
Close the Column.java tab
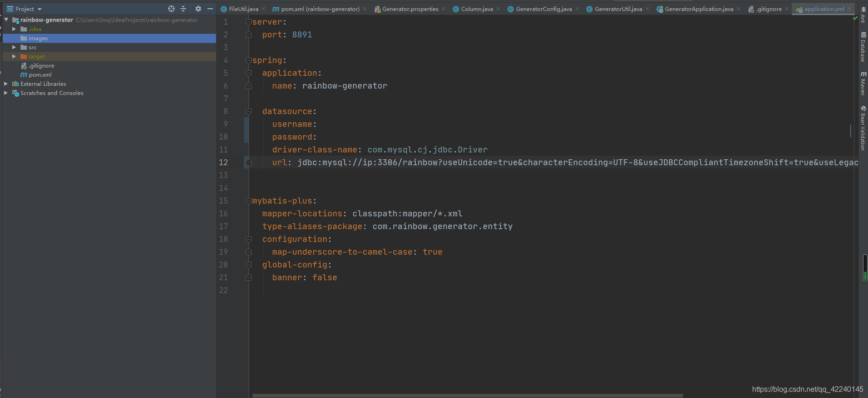click(498, 9)
